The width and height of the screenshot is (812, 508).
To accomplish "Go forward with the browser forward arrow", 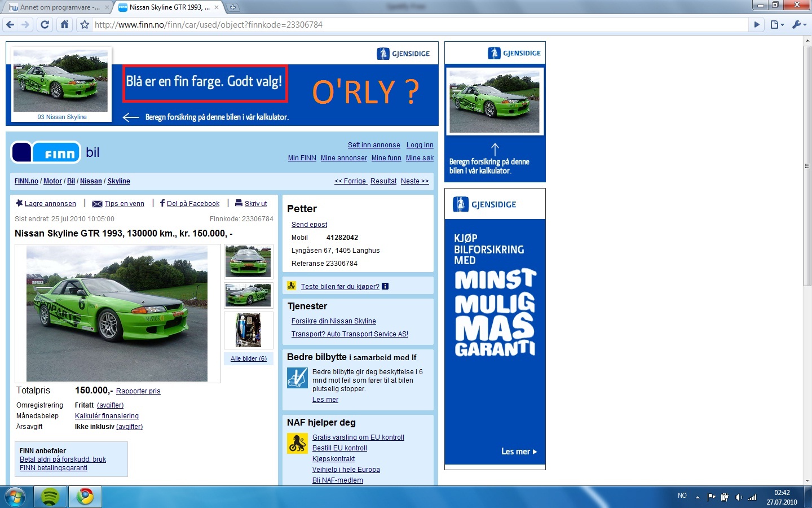I will (x=25, y=24).
